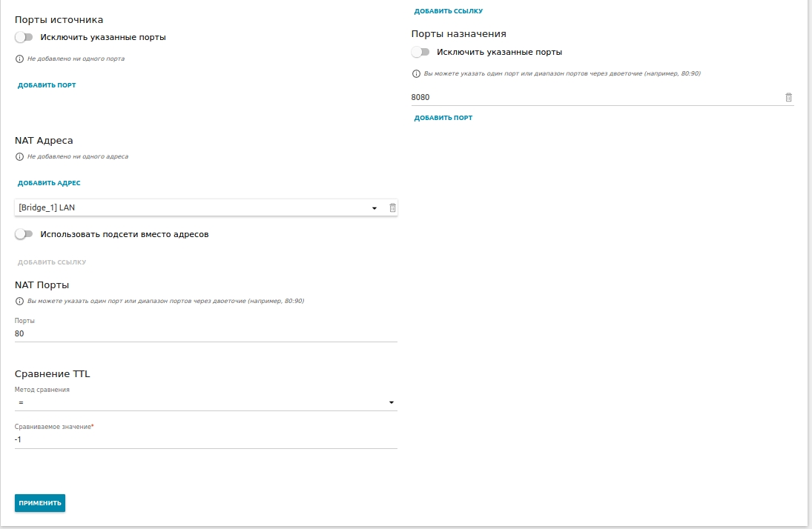Click info icon under NAT Адреса heading
Viewport: 812px width, 529px height.
pyautogui.click(x=20, y=157)
